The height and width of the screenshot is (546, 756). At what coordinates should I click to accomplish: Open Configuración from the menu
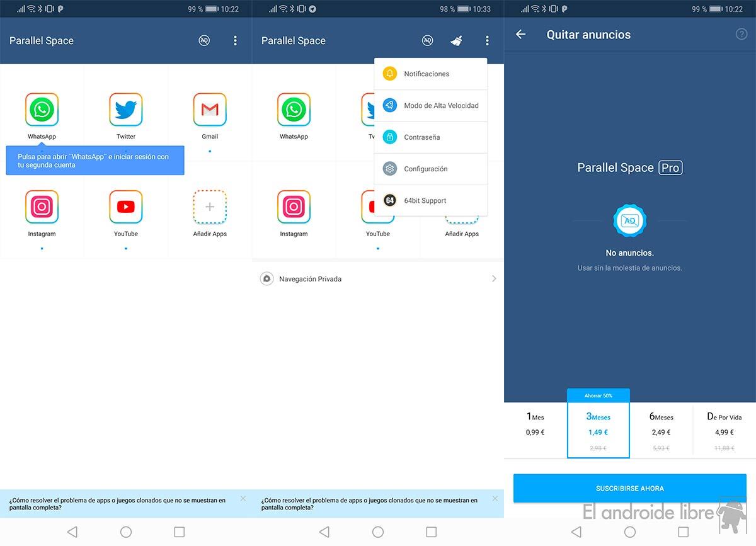coord(431,169)
